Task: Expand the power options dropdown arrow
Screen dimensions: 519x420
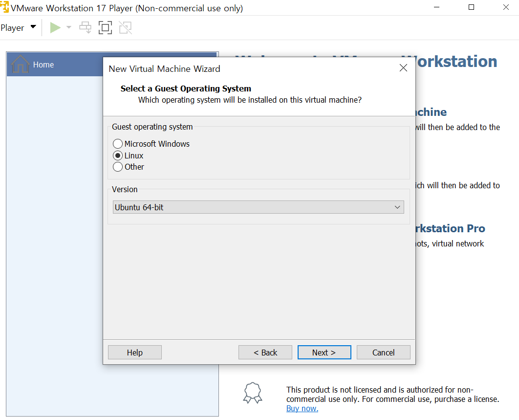Action: click(69, 27)
